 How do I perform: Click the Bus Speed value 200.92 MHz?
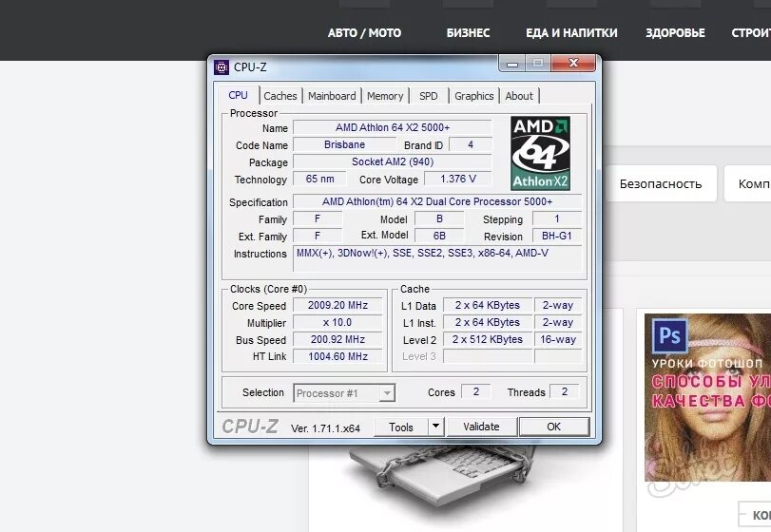click(x=337, y=339)
